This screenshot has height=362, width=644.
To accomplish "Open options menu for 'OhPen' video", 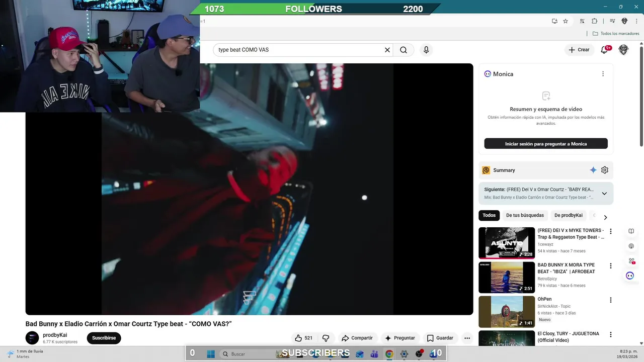I will 611,300.
